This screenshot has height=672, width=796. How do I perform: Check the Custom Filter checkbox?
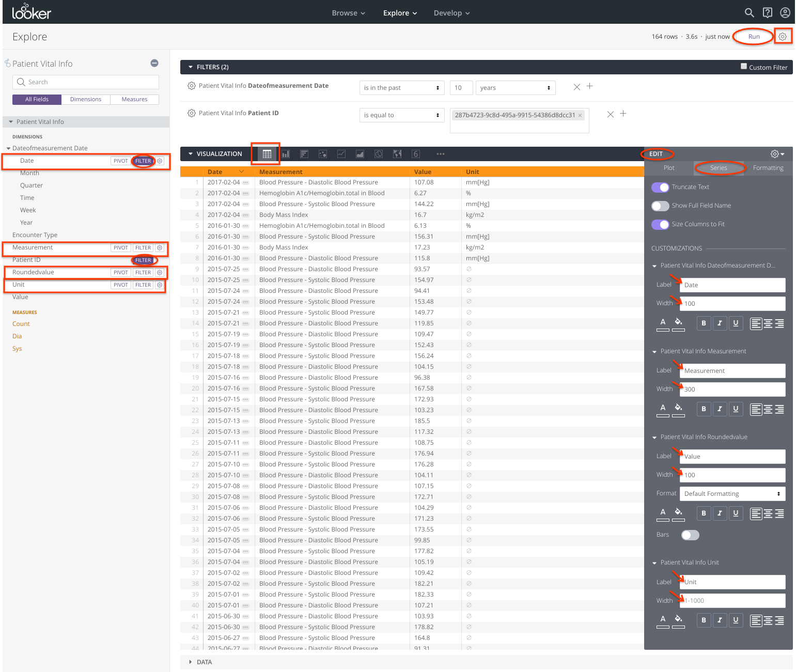coord(744,67)
